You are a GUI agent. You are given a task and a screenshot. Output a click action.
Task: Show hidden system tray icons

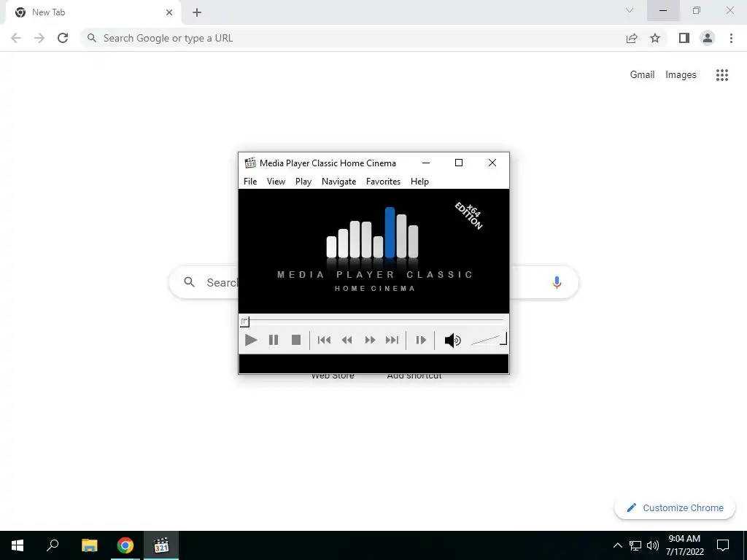pos(617,545)
